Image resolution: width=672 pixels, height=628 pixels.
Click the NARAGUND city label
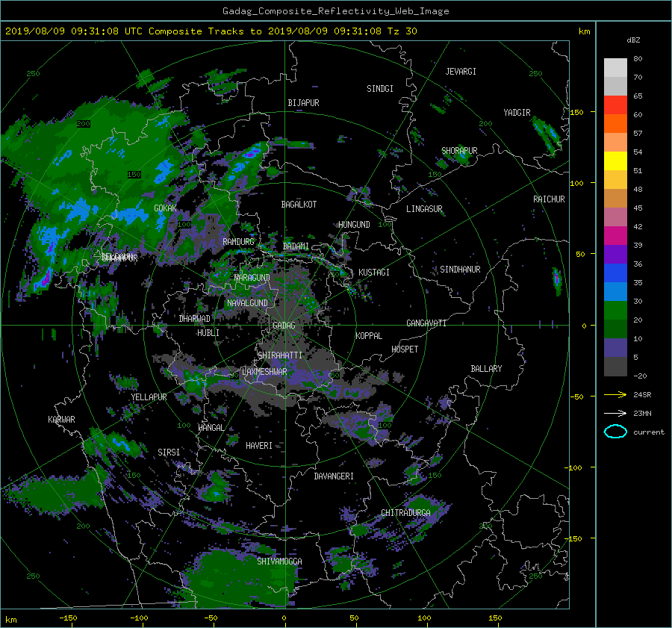252,277
